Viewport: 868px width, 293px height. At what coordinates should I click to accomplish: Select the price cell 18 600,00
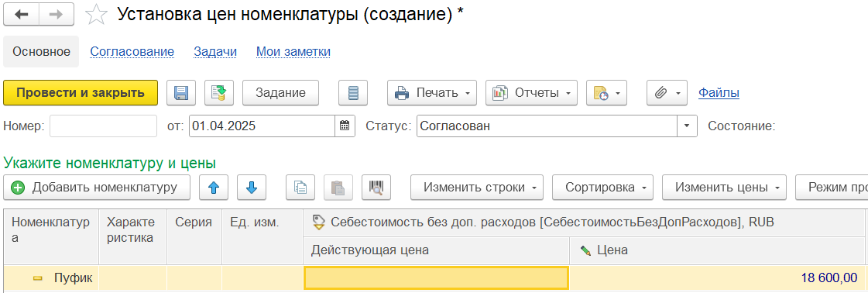coord(718,278)
